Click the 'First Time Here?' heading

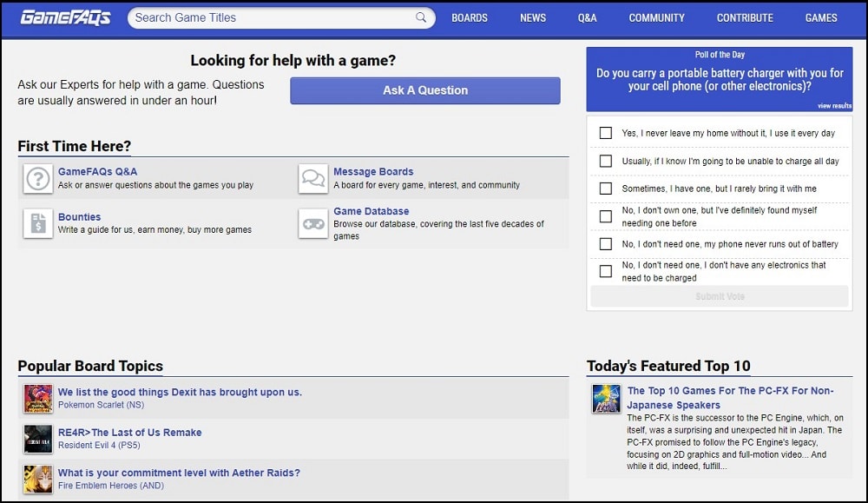click(74, 146)
